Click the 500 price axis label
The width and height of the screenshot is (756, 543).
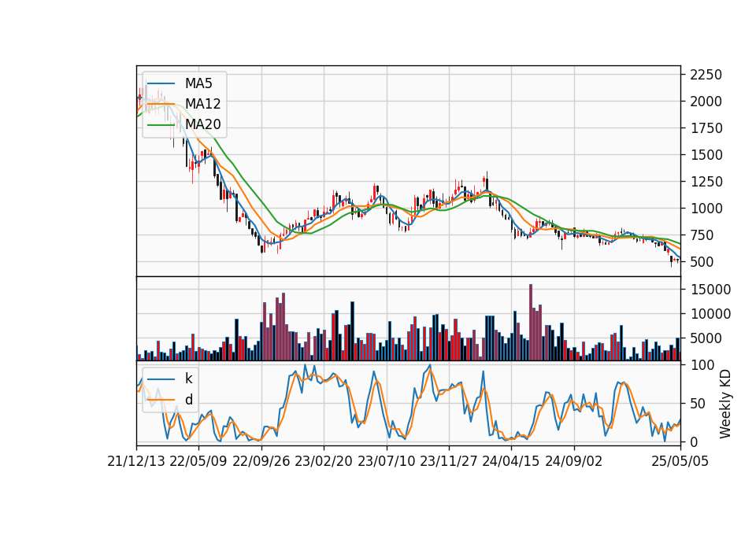point(702,262)
